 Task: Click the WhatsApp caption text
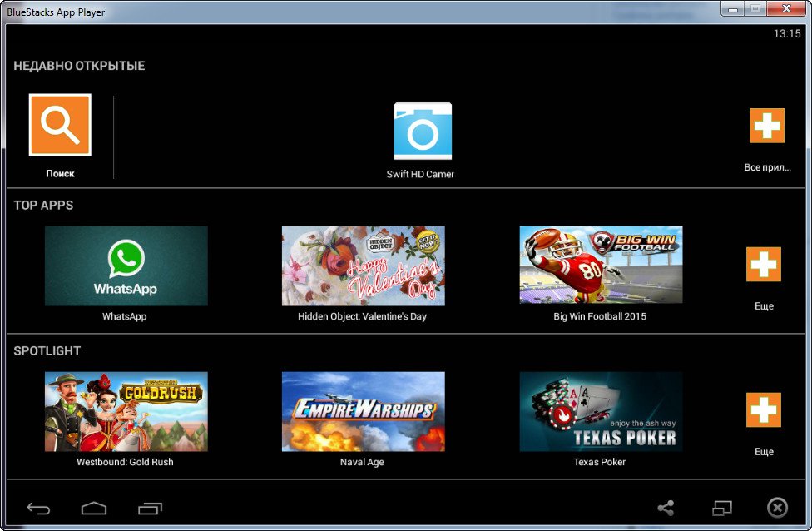click(124, 316)
